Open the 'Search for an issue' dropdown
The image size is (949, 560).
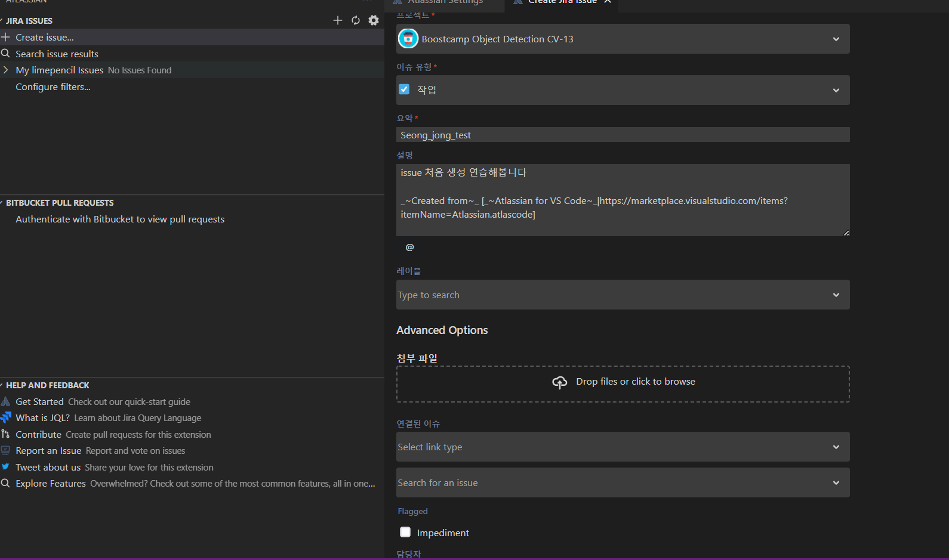(623, 482)
